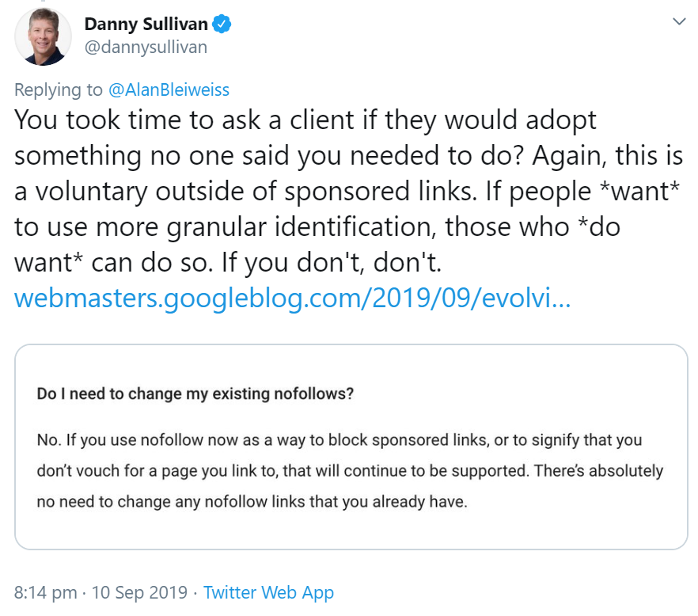Click Danny Sullivan's verified badge icon
Screen dimensions: 698x616
pyautogui.click(x=222, y=24)
